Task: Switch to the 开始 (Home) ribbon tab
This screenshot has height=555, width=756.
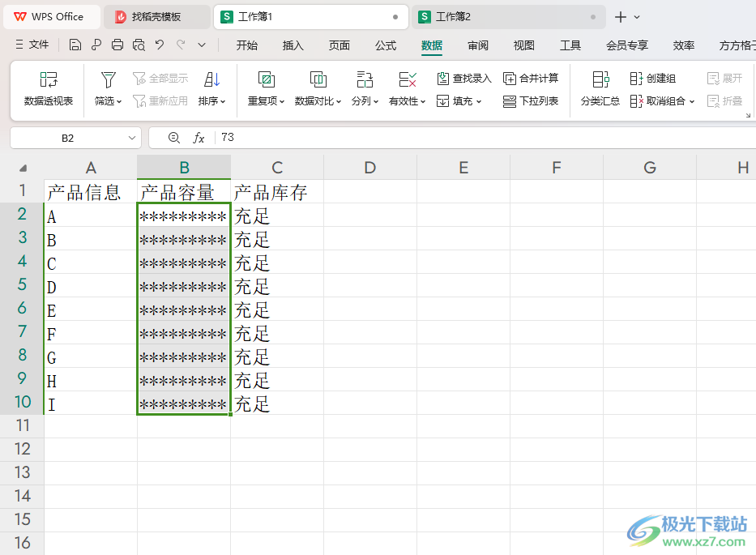Action: [247, 45]
